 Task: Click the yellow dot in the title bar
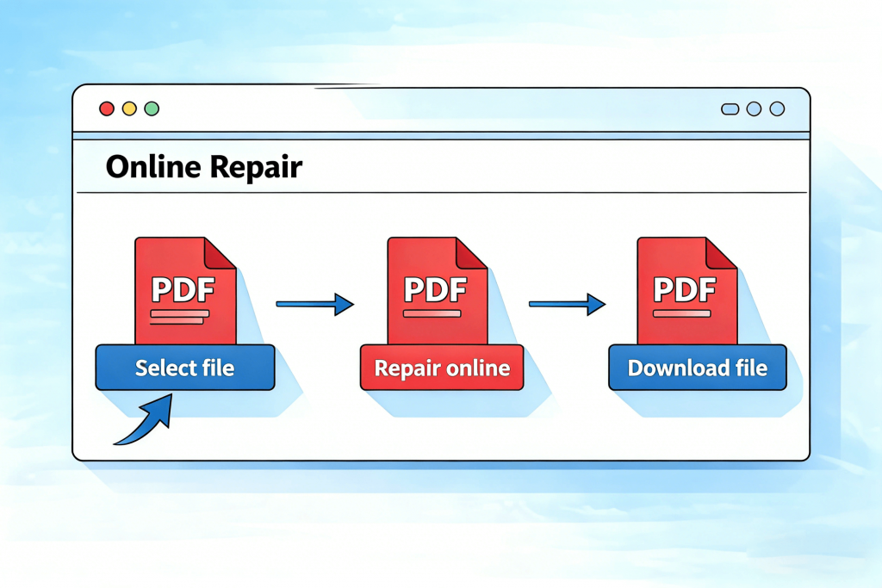coord(129,108)
